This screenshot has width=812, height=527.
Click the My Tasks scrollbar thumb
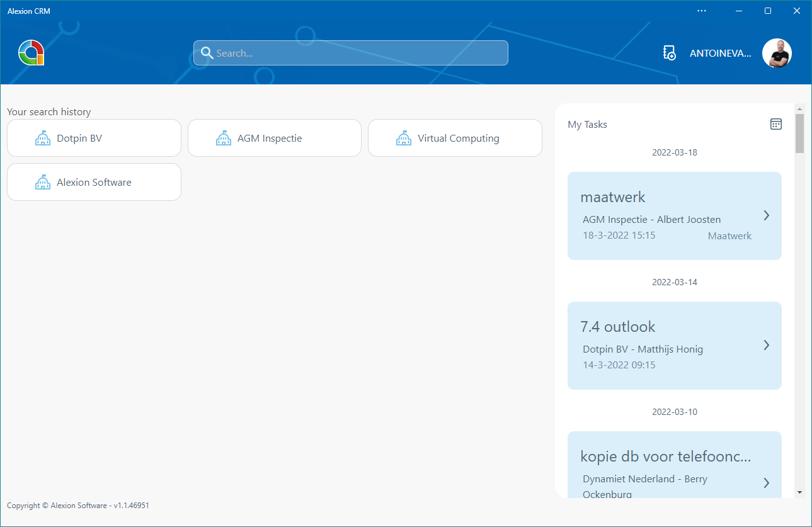(799, 133)
